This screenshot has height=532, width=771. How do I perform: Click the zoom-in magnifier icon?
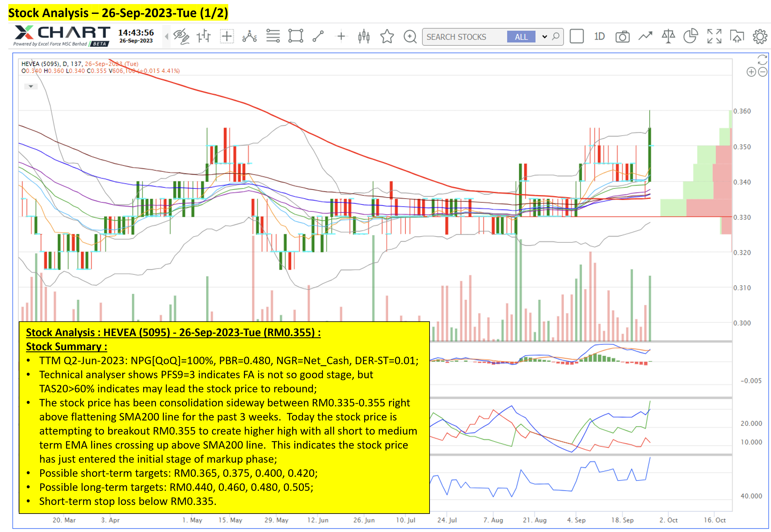tap(410, 36)
